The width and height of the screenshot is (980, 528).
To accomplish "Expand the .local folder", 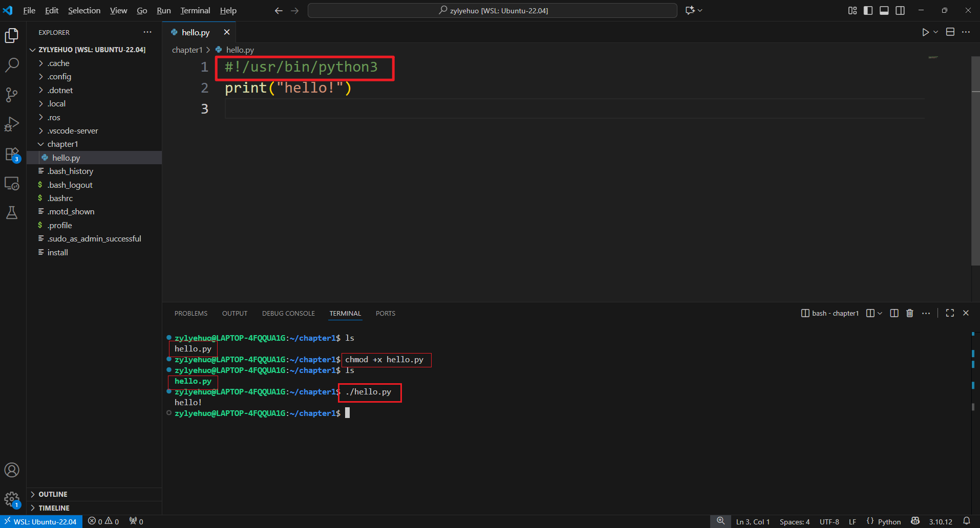I will [94, 104].
